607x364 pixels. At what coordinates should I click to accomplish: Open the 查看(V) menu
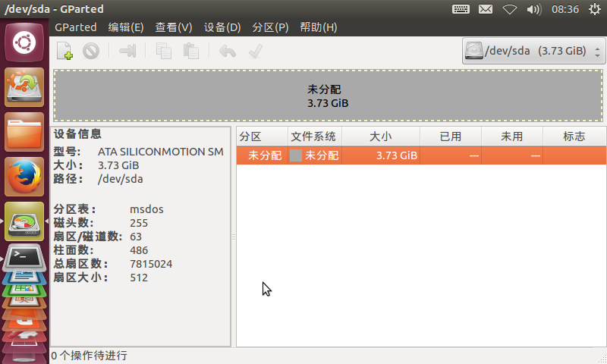(x=174, y=27)
